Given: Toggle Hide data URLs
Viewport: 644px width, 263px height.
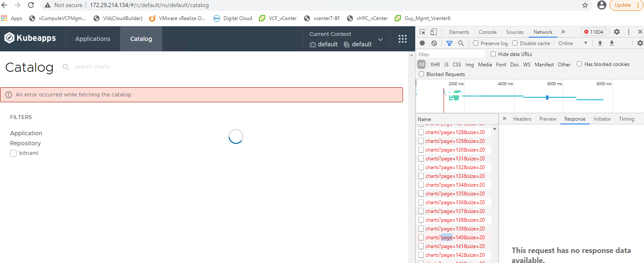Looking at the screenshot, I should (493, 54).
